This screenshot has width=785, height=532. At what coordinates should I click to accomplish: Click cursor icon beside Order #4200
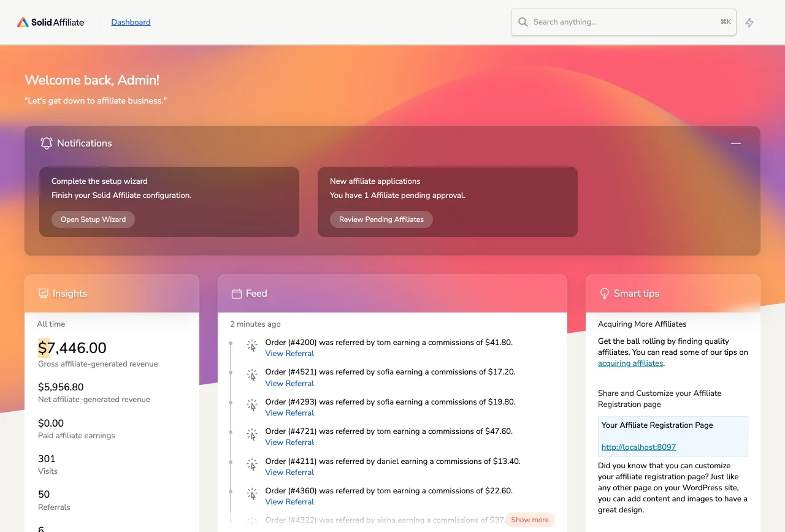point(252,346)
